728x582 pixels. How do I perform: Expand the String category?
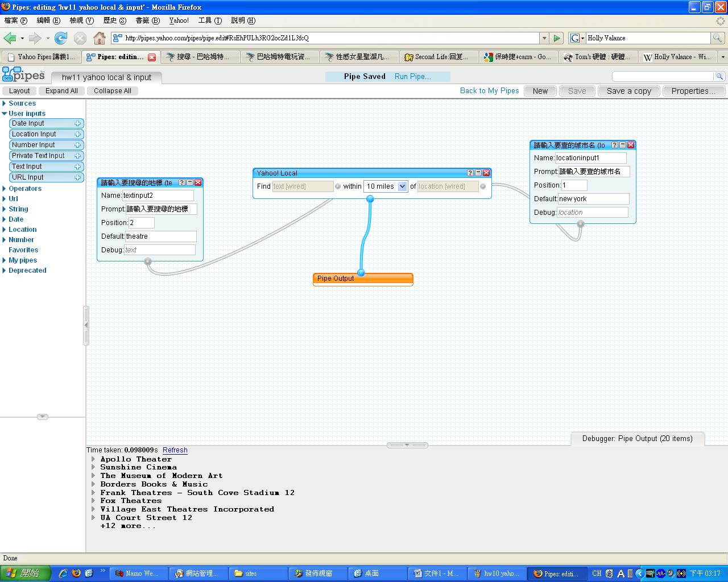(5, 209)
